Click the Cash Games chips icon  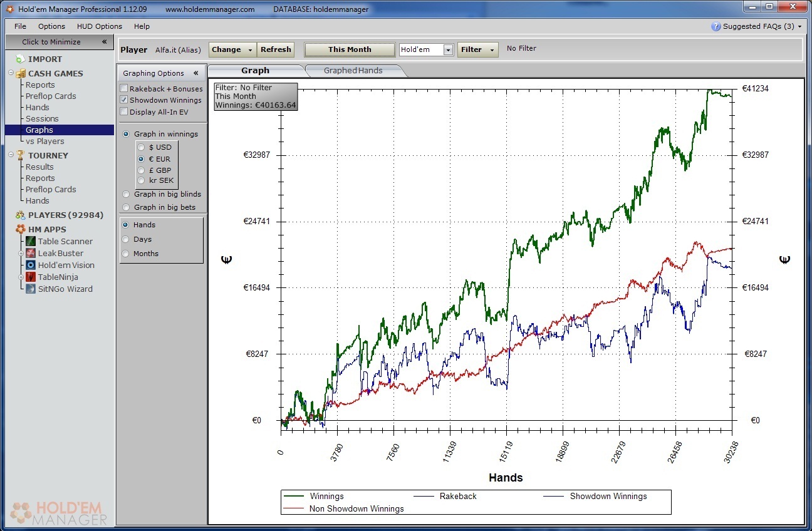[x=21, y=73]
